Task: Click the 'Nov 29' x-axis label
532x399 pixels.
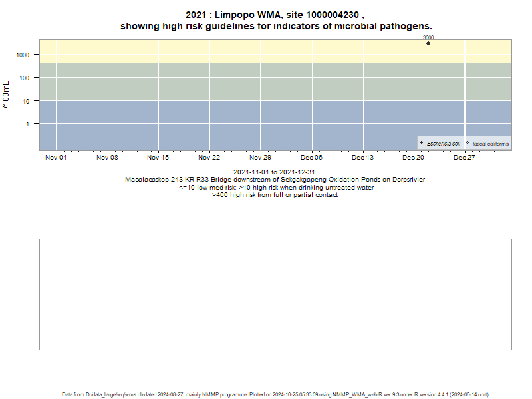Action: click(260, 158)
